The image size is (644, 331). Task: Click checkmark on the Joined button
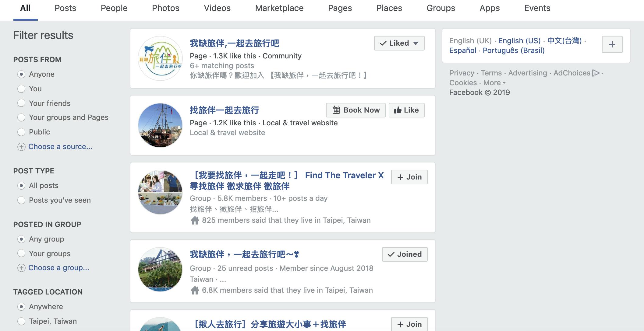391,254
